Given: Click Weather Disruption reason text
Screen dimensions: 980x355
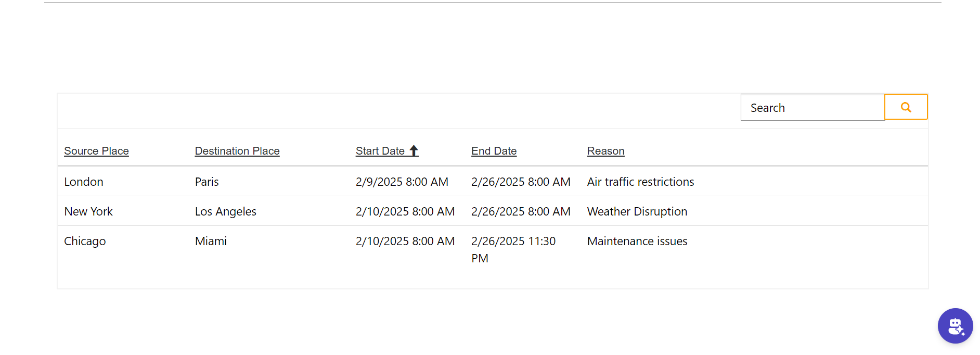Looking at the screenshot, I should [637, 211].
